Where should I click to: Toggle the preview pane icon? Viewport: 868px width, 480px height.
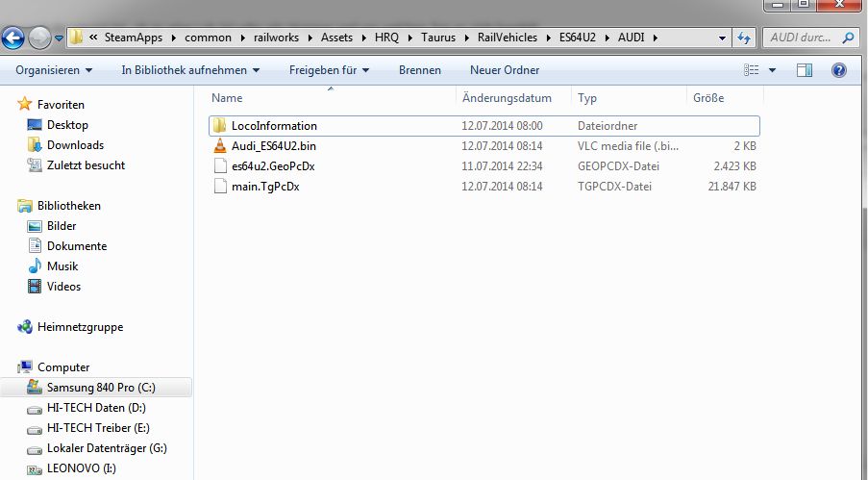point(805,70)
